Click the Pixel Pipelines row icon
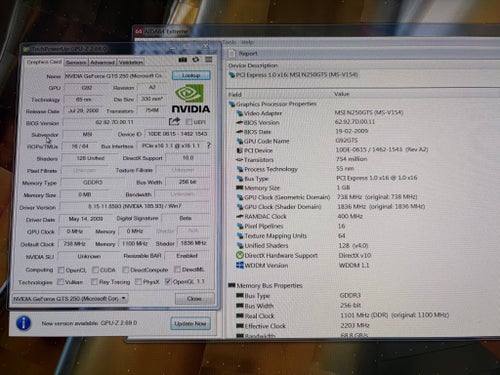 coord(240,226)
